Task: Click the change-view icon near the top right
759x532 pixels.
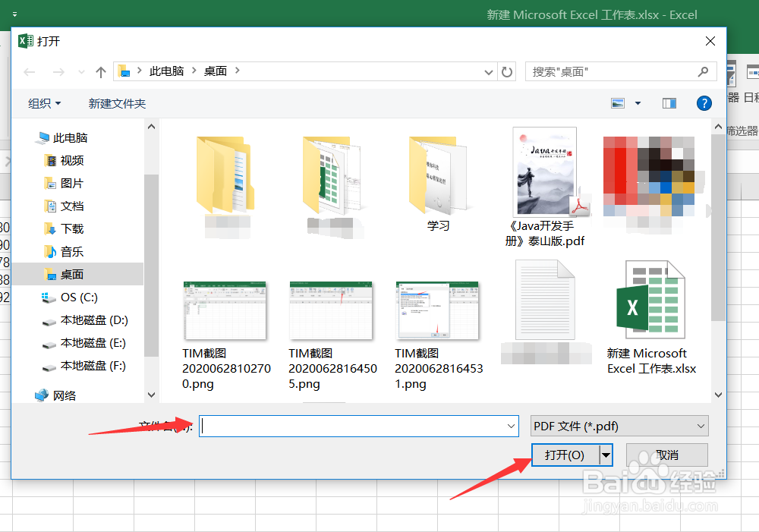Action: [617, 102]
